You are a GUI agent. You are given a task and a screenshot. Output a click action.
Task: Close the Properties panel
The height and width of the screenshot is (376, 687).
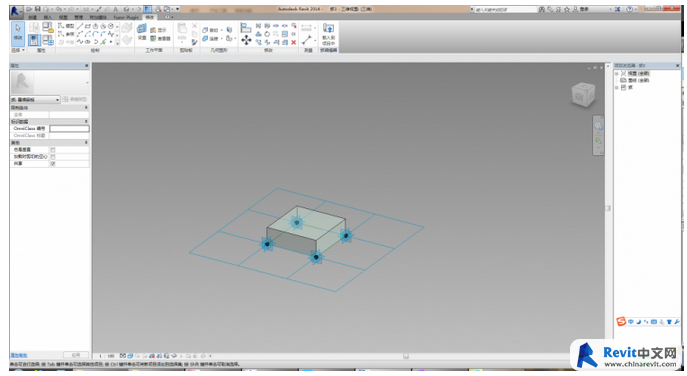87,66
